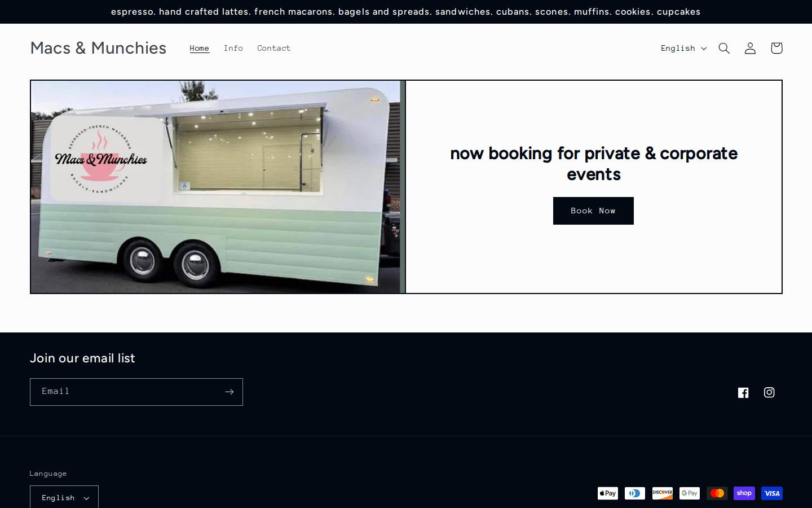The height and width of the screenshot is (508, 812).
Task: Click the Shop Pay payment icon
Action: click(744, 493)
